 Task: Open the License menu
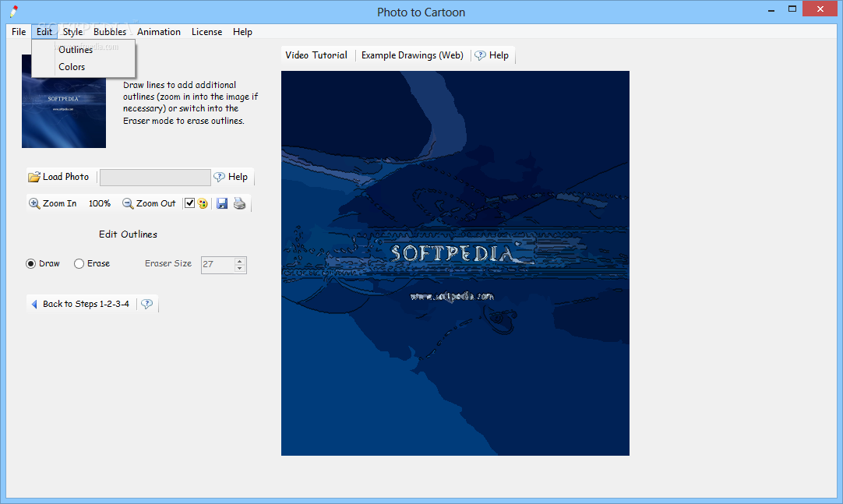coord(206,32)
